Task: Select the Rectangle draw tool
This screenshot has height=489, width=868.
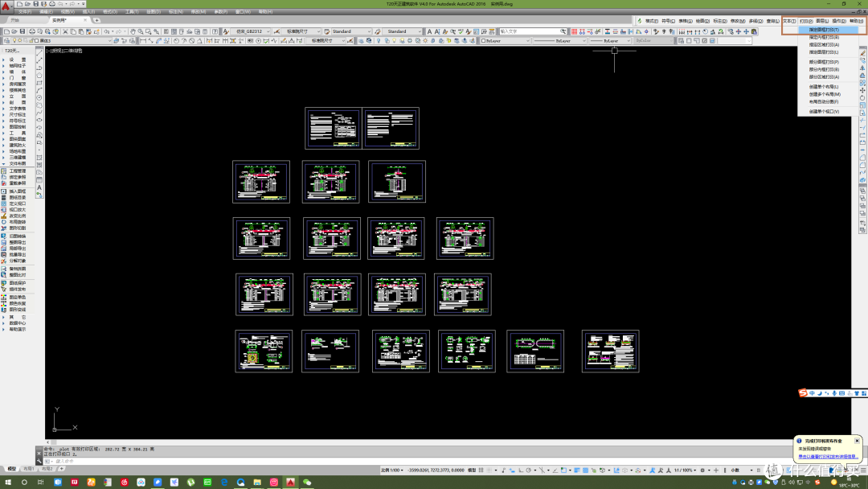Action: pyautogui.click(x=39, y=83)
